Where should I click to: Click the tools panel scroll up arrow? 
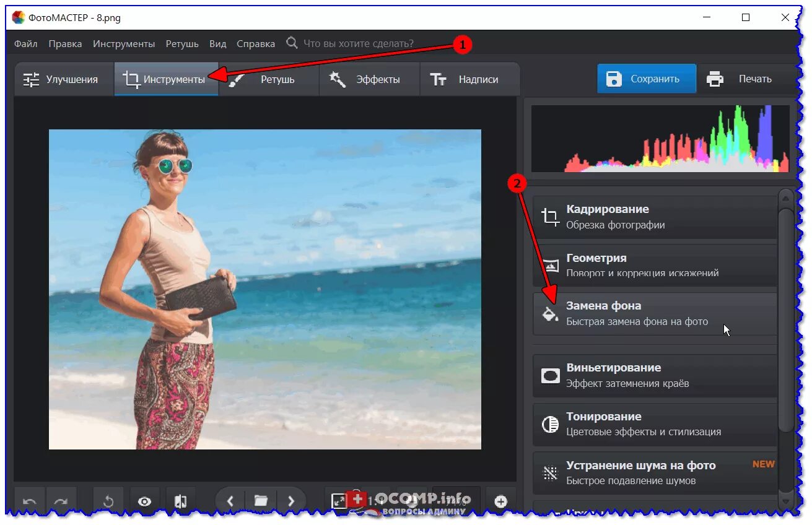785,199
